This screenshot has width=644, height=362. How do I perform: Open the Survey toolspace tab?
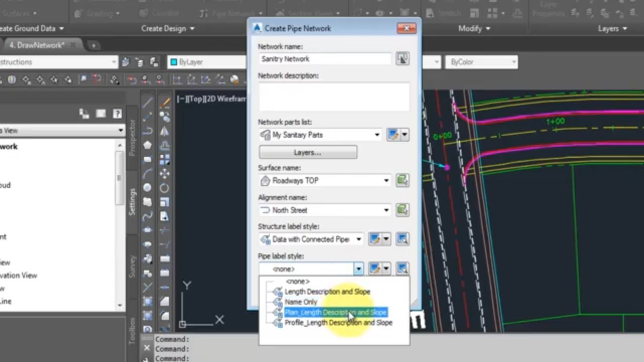[x=132, y=266]
